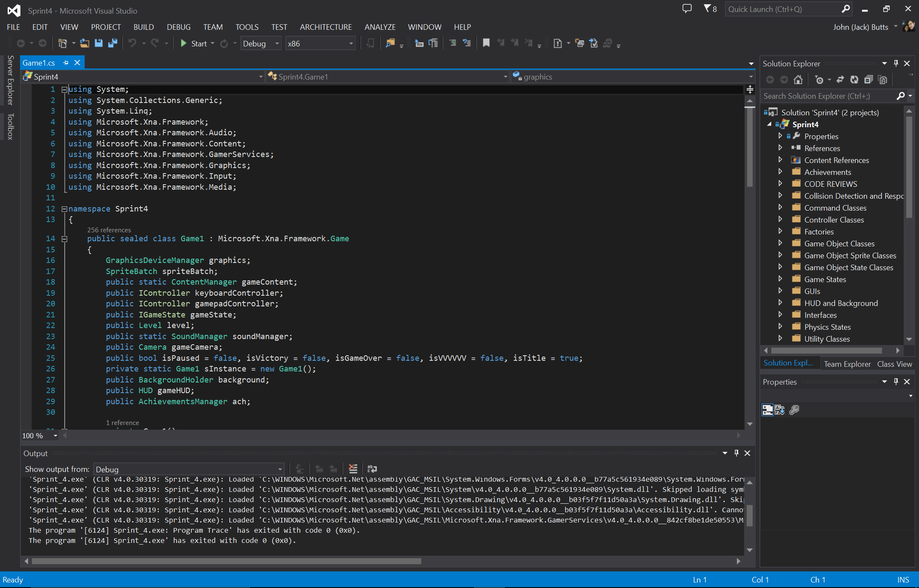The height and width of the screenshot is (588, 919).
Task: Save the current file with Save icon
Action: [x=99, y=43]
